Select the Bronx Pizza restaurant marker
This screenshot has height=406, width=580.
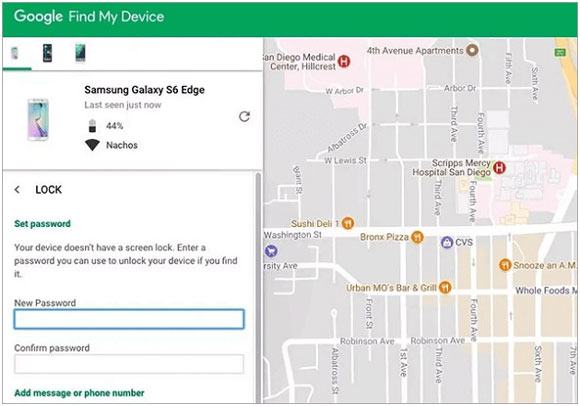pyautogui.click(x=417, y=237)
